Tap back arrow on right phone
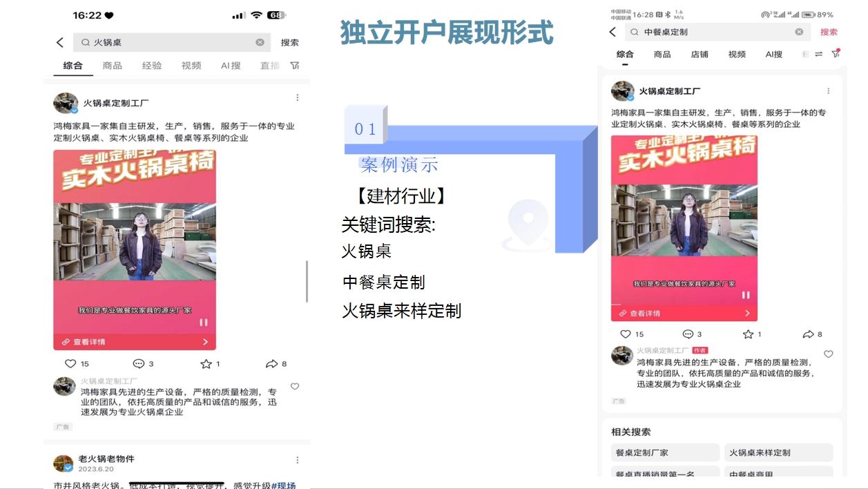 pos(613,32)
